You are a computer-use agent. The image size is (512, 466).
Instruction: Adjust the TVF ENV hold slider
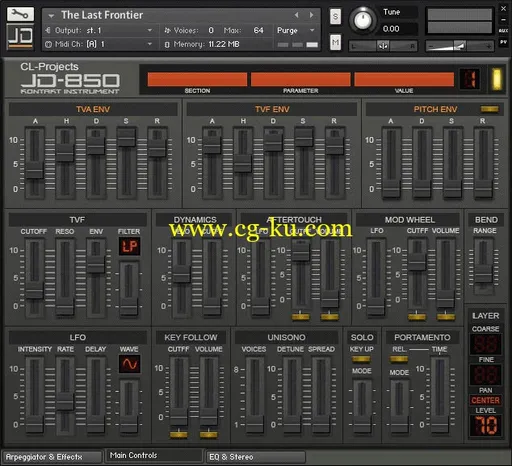click(242, 163)
